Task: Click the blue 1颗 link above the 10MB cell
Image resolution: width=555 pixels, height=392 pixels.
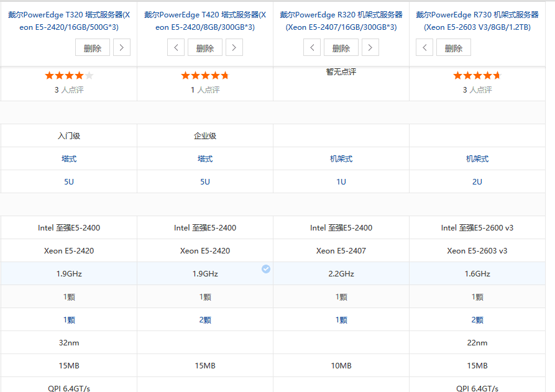Action: click(x=341, y=320)
